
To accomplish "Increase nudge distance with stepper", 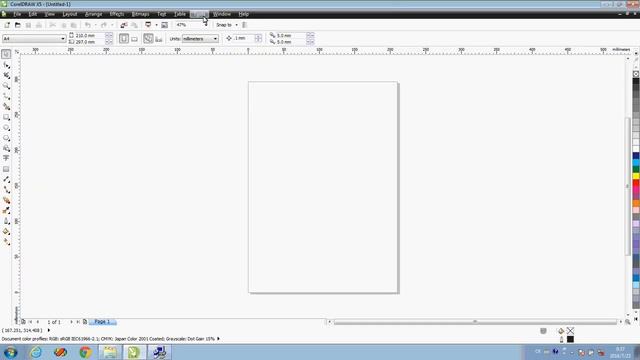I will pos(258,36).
